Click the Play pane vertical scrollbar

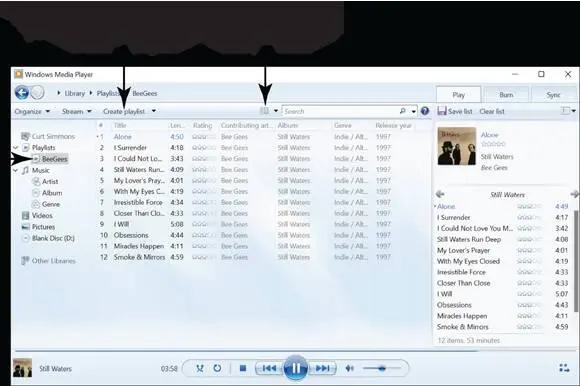tap(576, 261)
